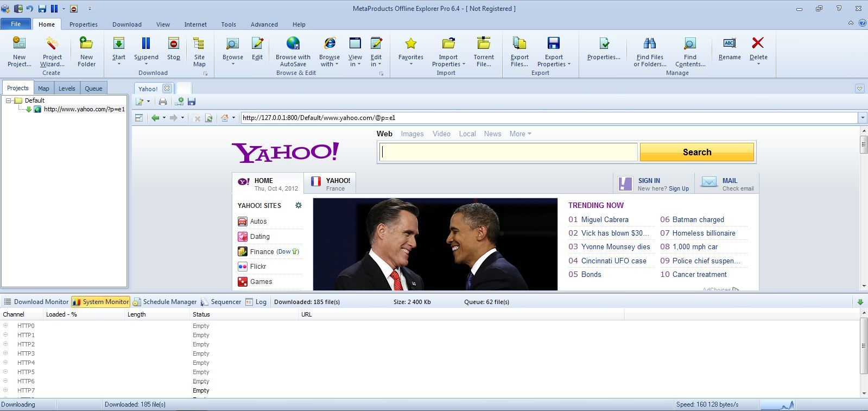Viewport: 868px width, 411px height.
Task: Switch to the Properties ribbon tab
Action: (84, 24)
